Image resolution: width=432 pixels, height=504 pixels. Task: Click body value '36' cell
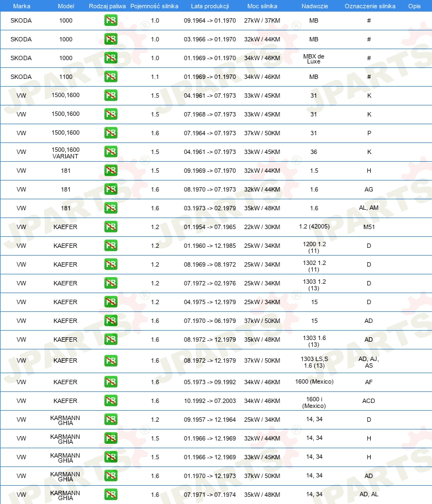click(x=314, y=152)
